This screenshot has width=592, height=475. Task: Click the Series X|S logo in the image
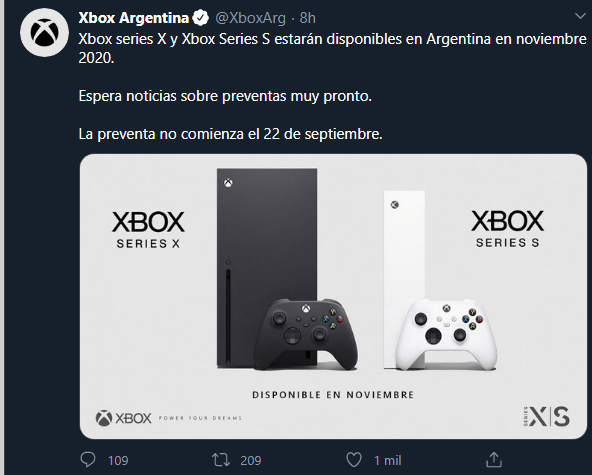pos(547,416)
